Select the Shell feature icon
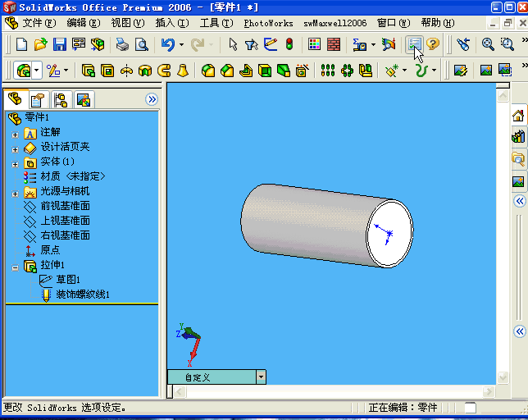The image size is (528, 420). [265, 71]
